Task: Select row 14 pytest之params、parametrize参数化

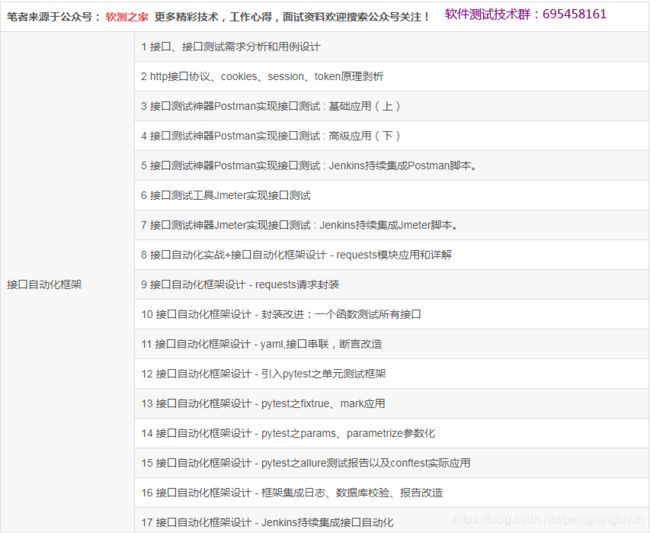Action: tap(392, 433)
